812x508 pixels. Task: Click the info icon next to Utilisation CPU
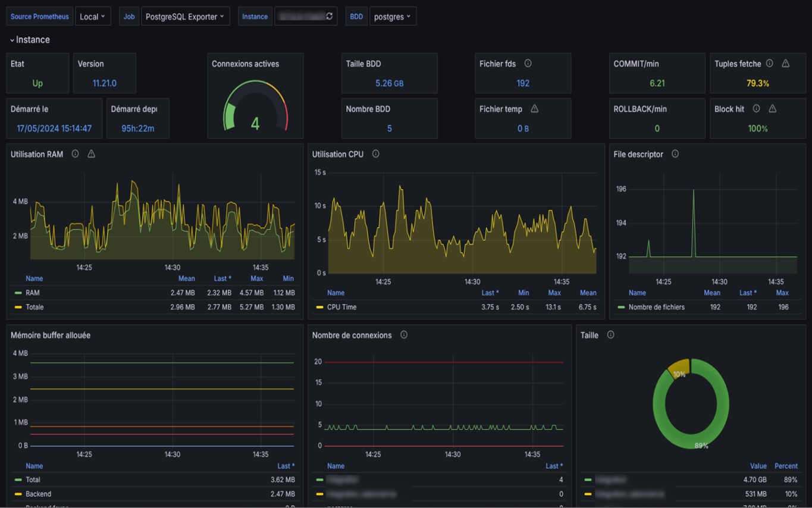[375, 154]
